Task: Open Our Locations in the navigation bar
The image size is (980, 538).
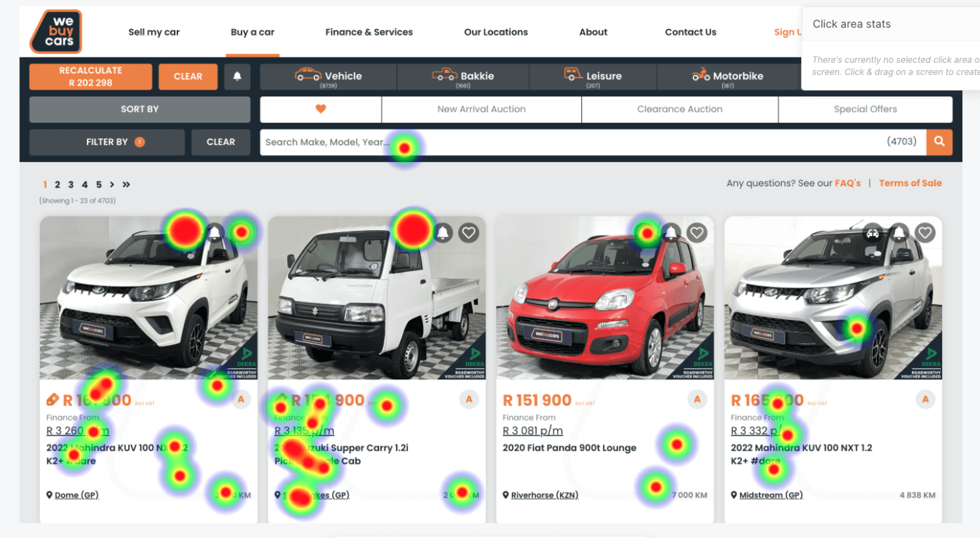Action: pos(496,32)
